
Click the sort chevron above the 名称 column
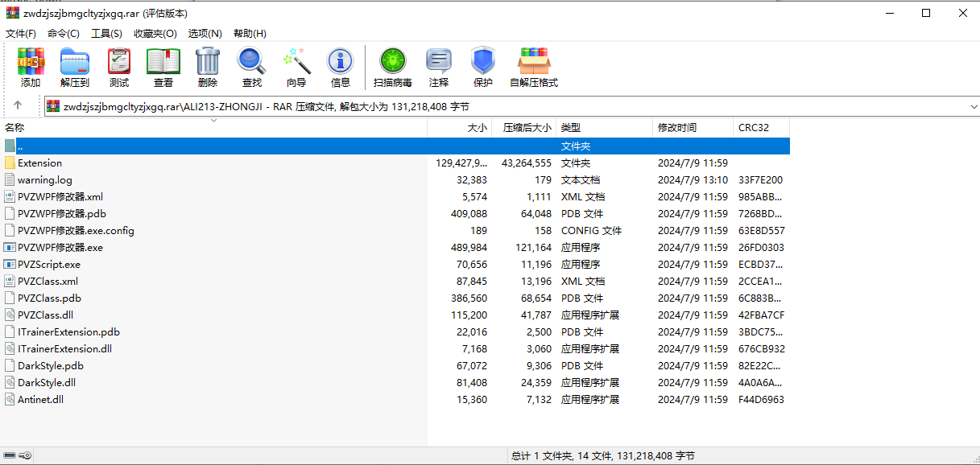click(213, 121)
